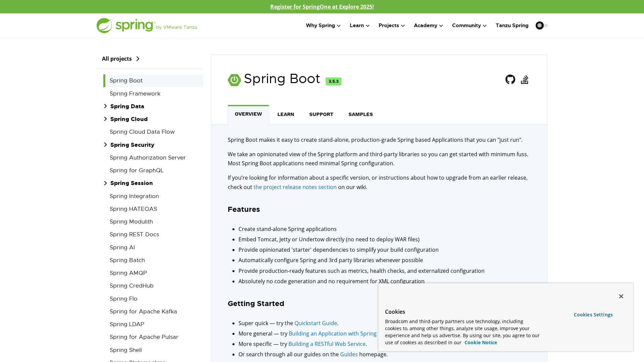This screenshot has width=644, height=362.
Task: Open the Cookie Notice link
Action: pyautogui.click(x=481, y=343)
